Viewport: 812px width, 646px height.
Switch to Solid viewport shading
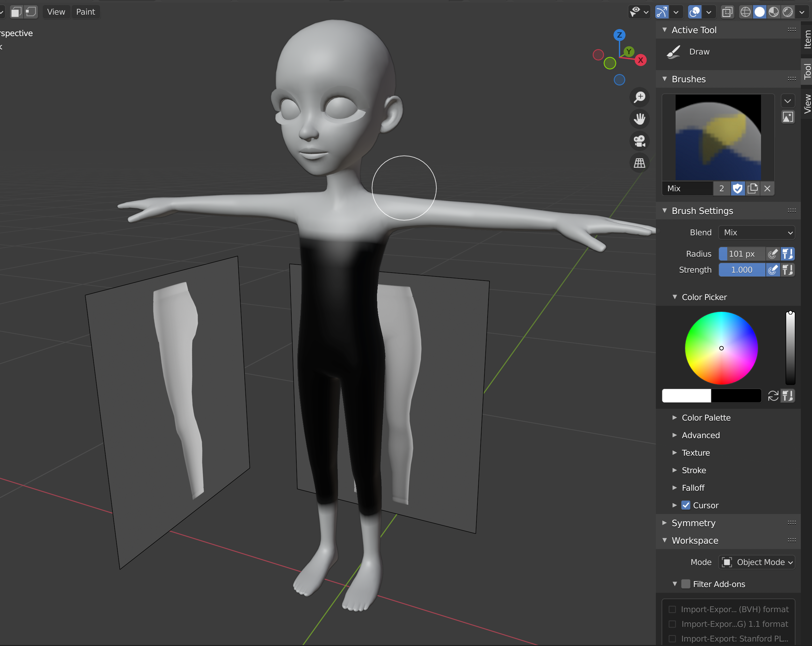pyautogui.click(x=760, y=12)
